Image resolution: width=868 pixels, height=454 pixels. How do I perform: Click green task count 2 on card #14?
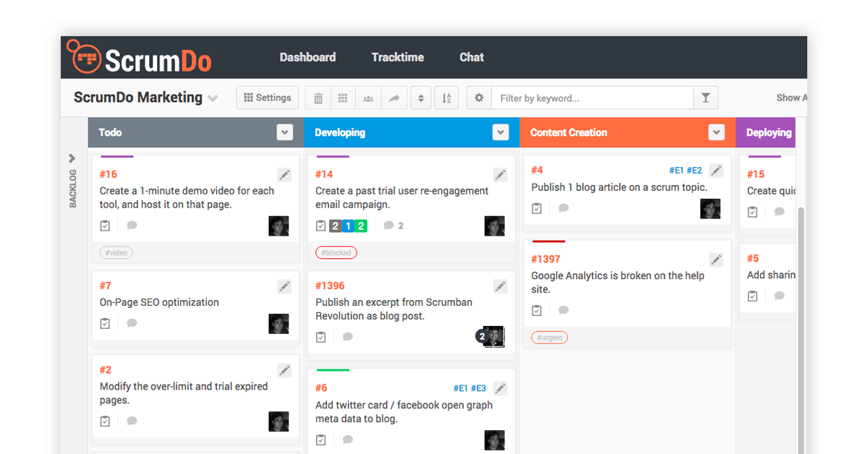click(361, 226)
